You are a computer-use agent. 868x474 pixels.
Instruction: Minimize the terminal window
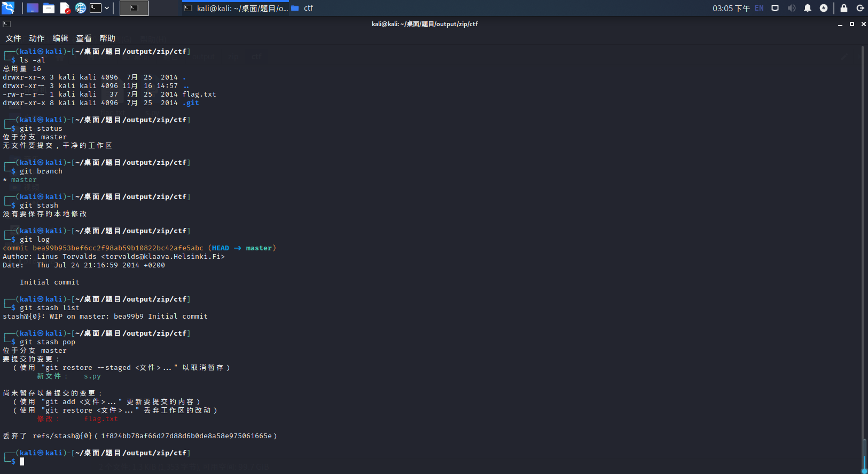(840, 24)
